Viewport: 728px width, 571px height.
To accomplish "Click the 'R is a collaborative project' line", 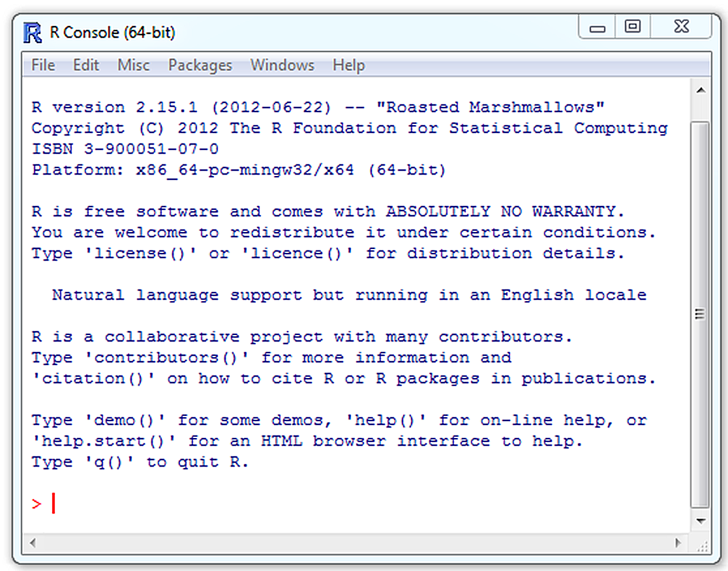I will coord(302,337).
